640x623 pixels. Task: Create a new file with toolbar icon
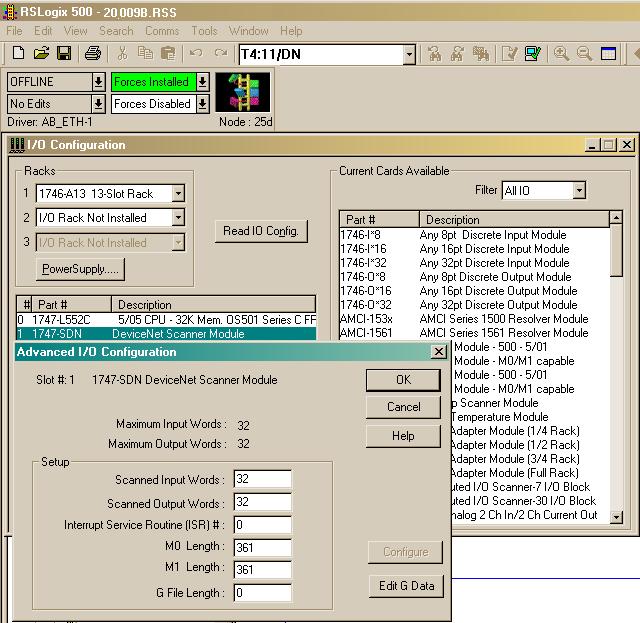coord(18,53)
